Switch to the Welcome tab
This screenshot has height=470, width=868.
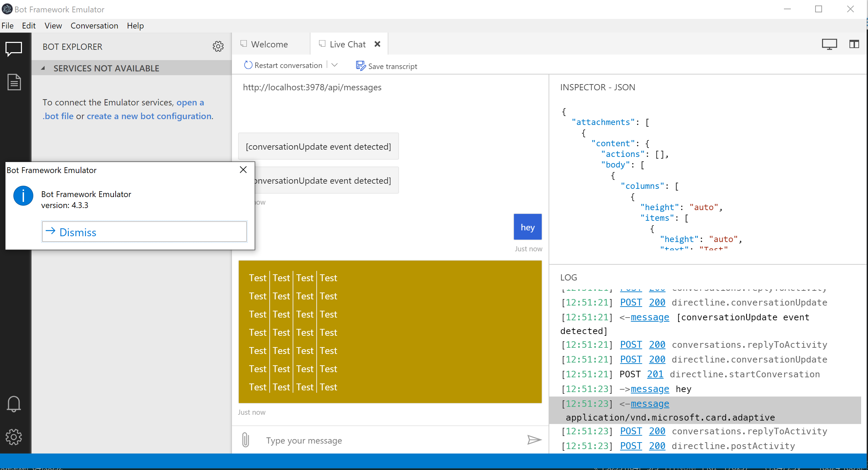tap(269, 44)
